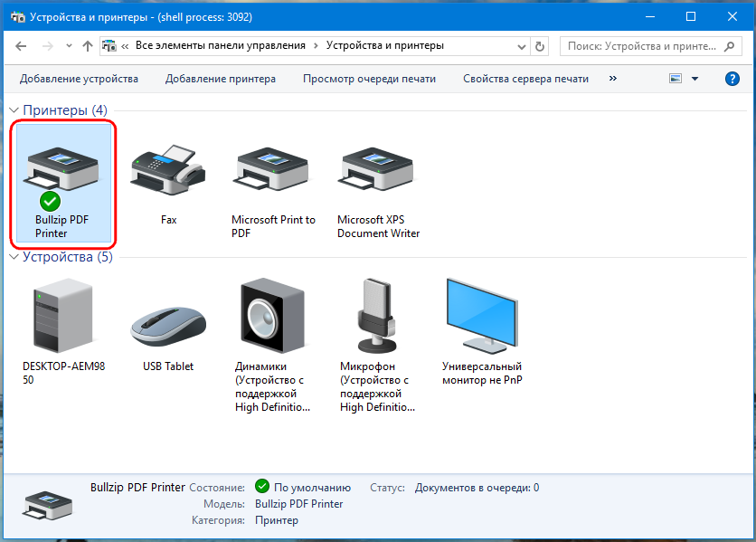Click Документов в очереди: 0 status text

coord(477,488)
